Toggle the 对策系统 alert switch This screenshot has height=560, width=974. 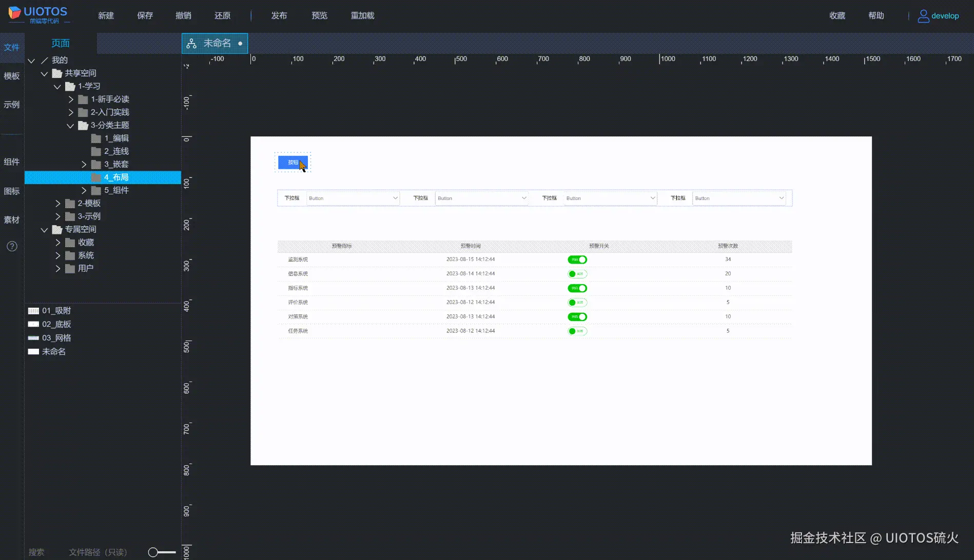point(577,317)
